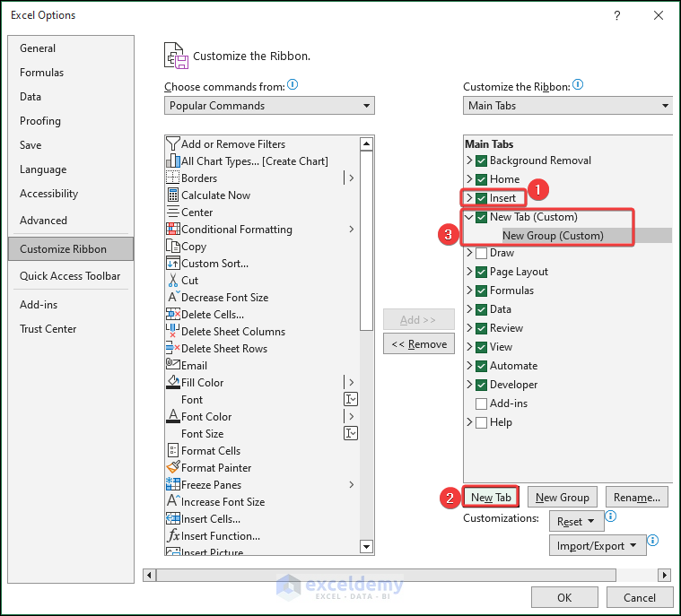Click the Decrease Font Size icon

173,297
